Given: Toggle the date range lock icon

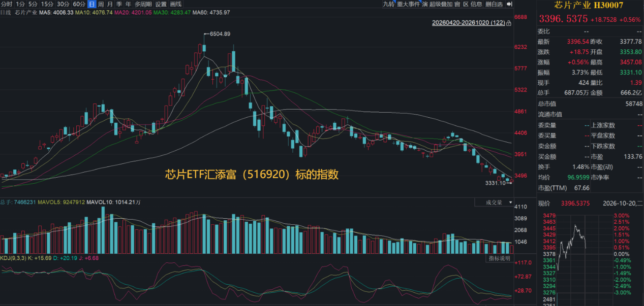Looking at the screenshot, I should 509,23.
